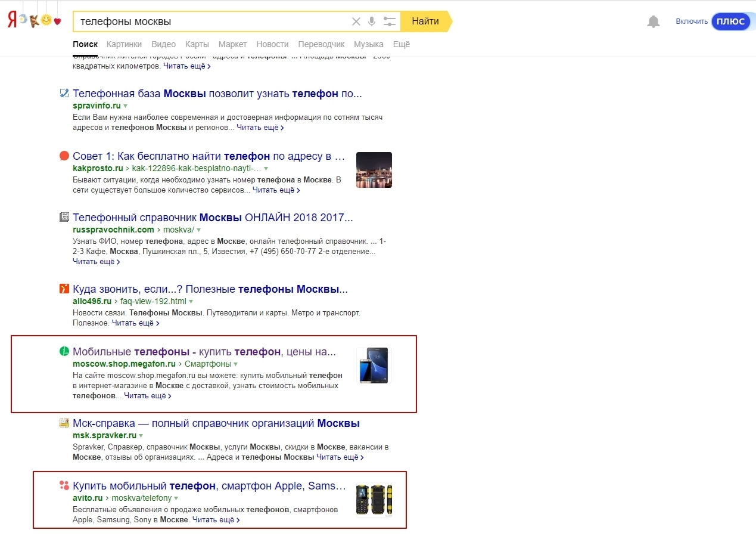Viewport: 756px width, 536px height.
Task: Open the kakprosto.ru result dropdown arrow
Action: [266, 169]
